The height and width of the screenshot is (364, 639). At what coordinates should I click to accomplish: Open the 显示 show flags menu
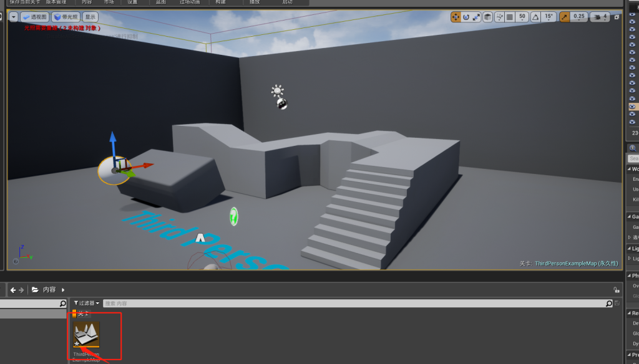[x=90, y=17]
